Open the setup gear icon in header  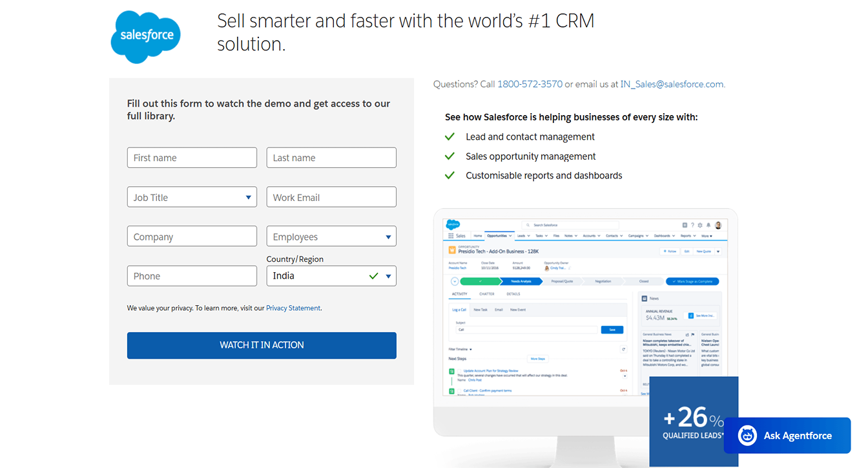699,226
